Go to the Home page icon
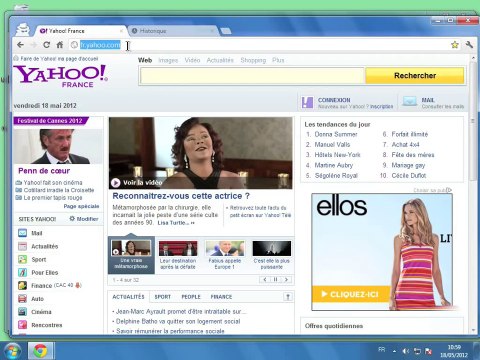This screenshot has width=480, height=360. (x=60, y=45)
